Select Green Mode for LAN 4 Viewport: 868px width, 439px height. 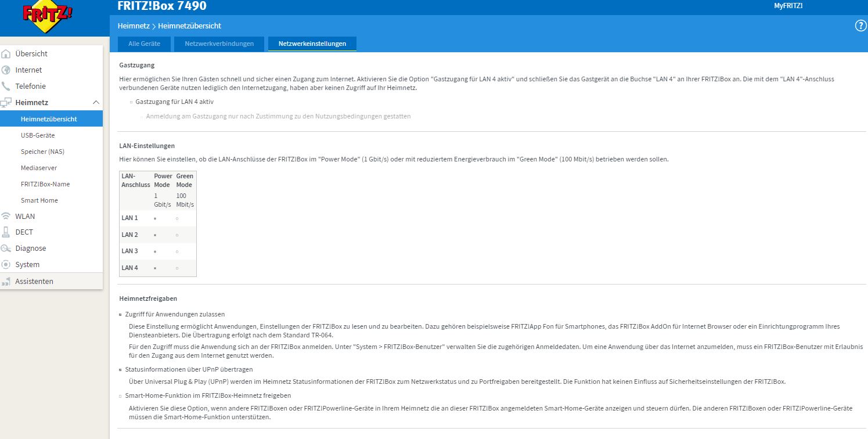177,268
